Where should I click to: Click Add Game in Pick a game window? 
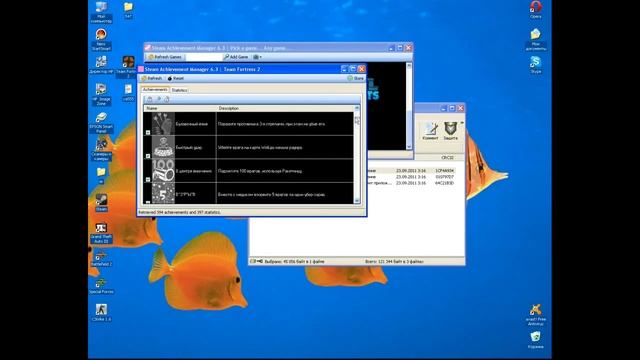pos(236,57)
